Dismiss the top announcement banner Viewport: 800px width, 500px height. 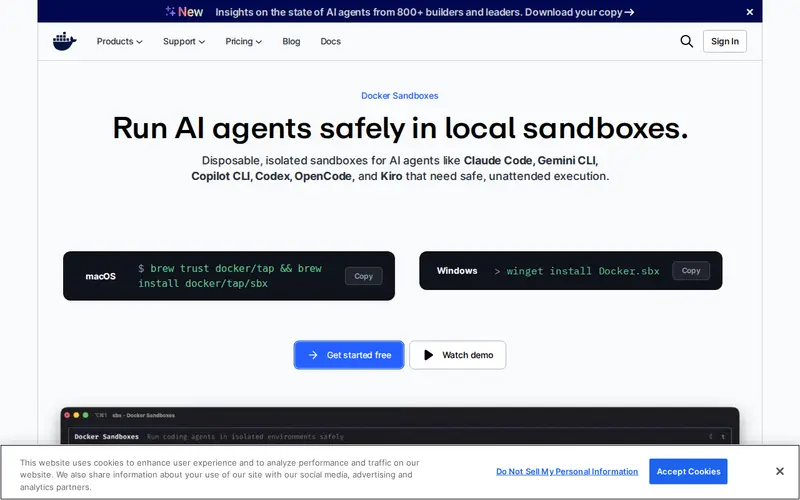tap(749, 12)
